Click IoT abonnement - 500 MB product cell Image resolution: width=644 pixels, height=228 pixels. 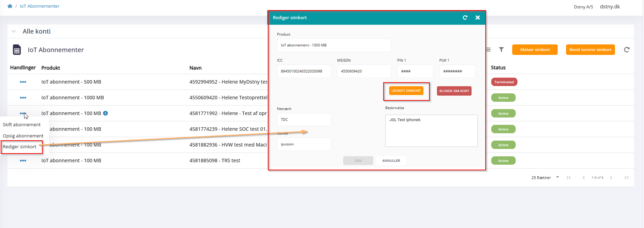click(x=71, y=82)
